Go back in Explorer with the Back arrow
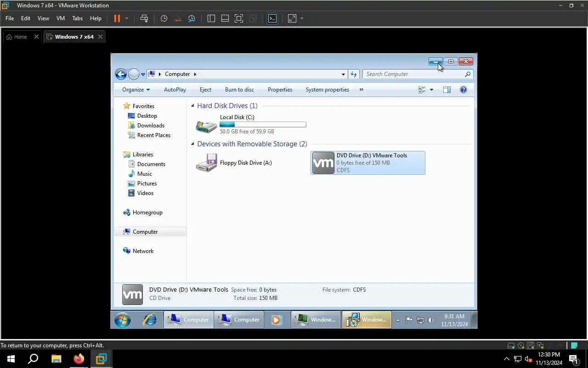 [x=121, y=74]
